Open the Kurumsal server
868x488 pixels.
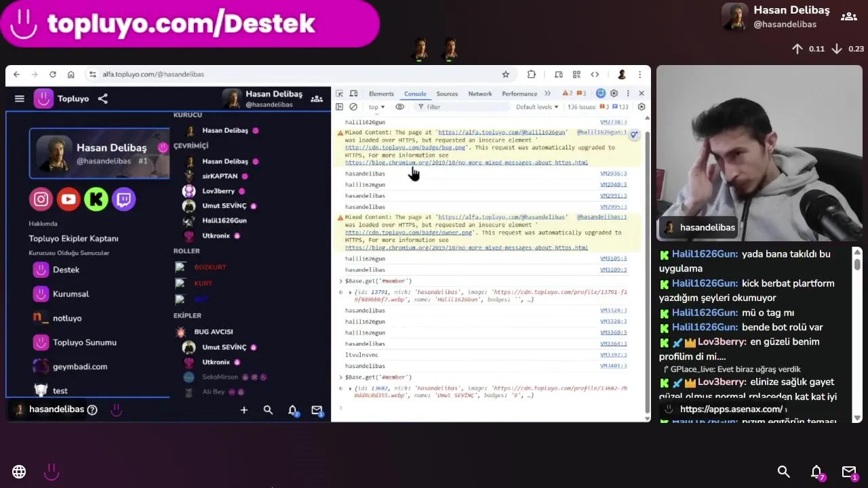coord(71,294)
